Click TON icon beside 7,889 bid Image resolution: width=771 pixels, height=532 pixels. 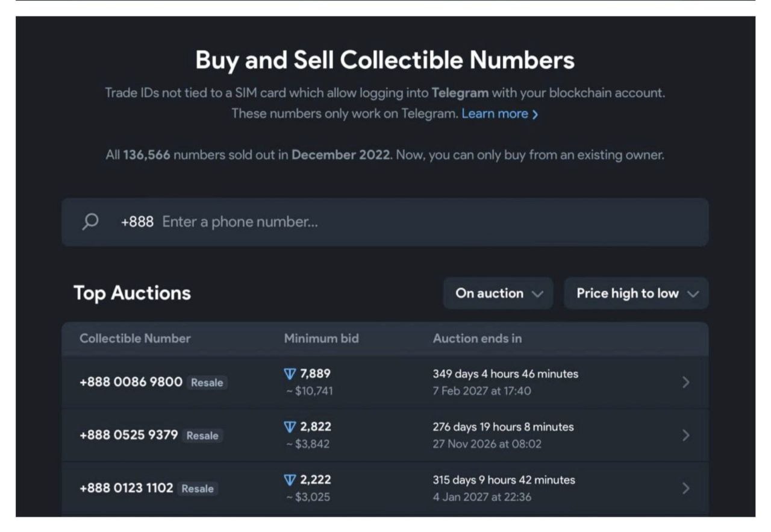[290, 374]
